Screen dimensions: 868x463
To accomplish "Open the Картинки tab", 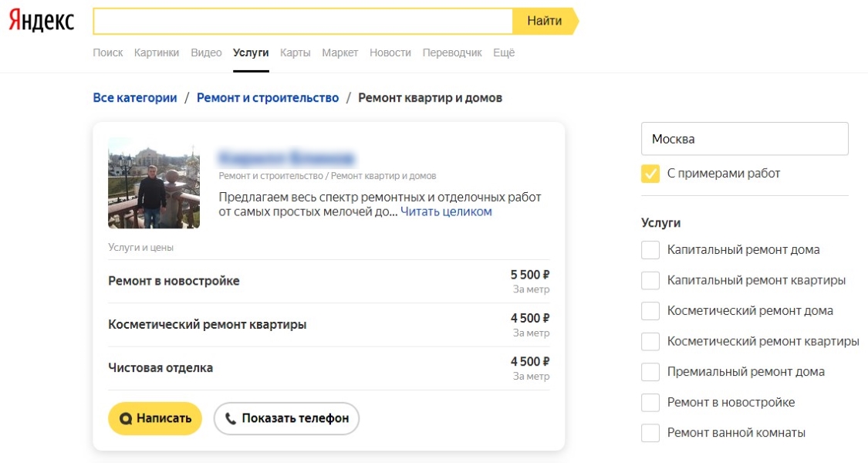I will point(157,52).
